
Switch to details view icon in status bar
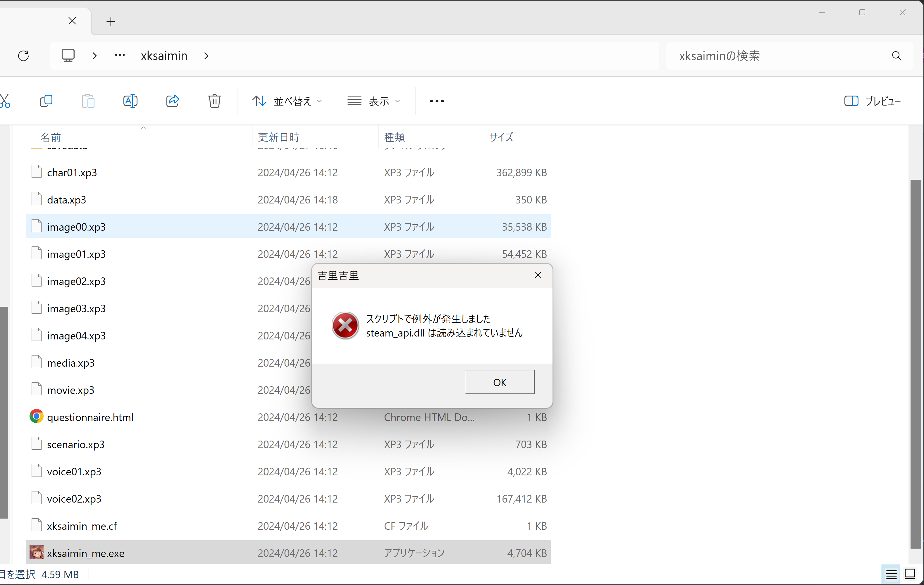pyautogui.click(x=891, y=575)
